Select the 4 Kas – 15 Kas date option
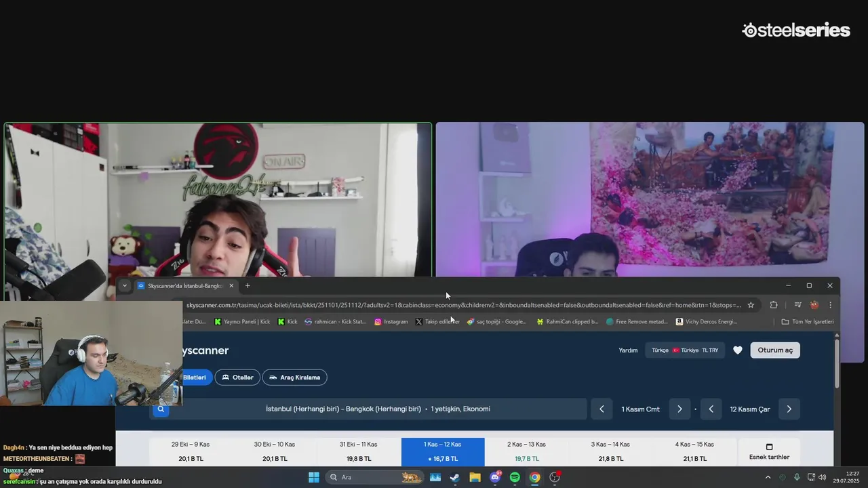 694,451
